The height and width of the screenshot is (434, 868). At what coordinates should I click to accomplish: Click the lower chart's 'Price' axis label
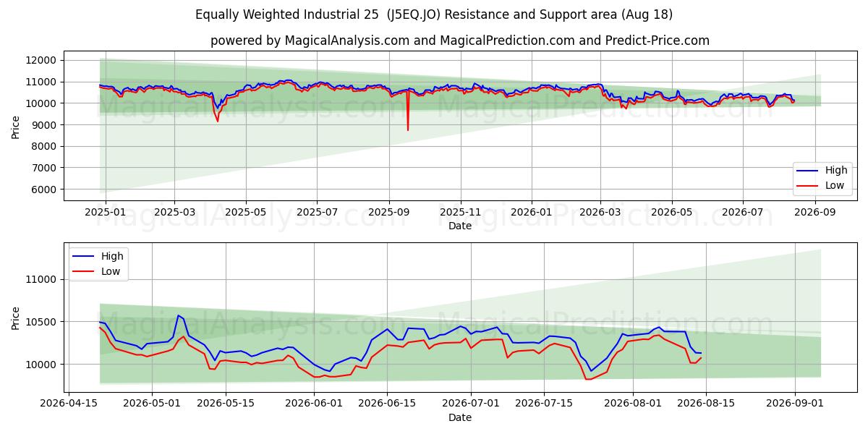[x=16, y=318]
